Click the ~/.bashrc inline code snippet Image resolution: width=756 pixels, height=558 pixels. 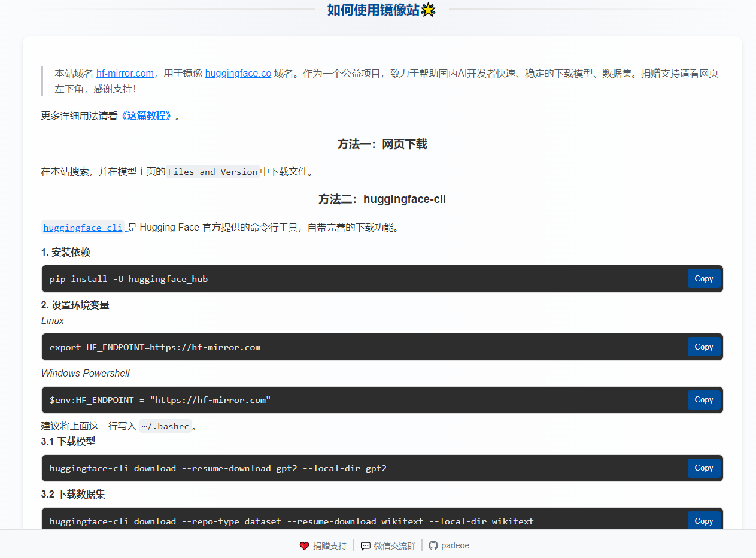(x=165, y=426)
